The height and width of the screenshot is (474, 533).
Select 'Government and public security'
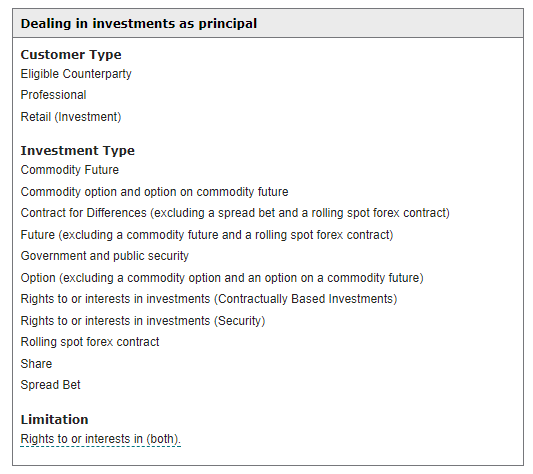click(x=104, y=256)
